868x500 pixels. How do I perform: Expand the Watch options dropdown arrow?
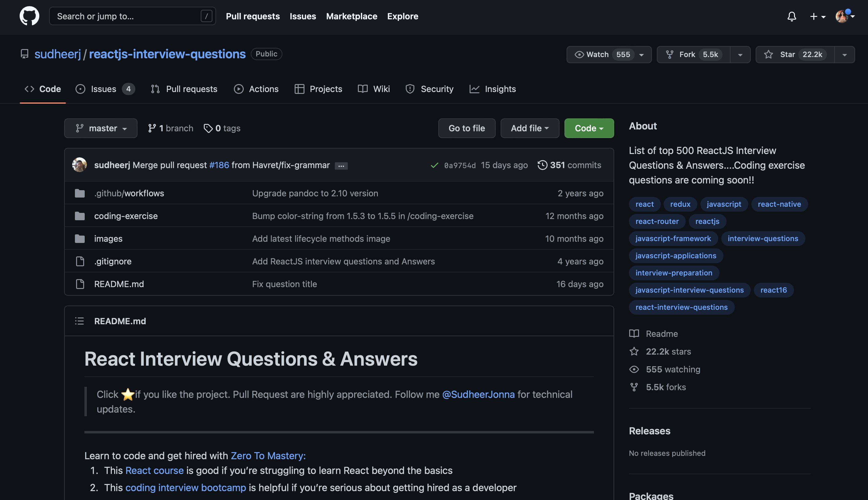pos(641,55)
